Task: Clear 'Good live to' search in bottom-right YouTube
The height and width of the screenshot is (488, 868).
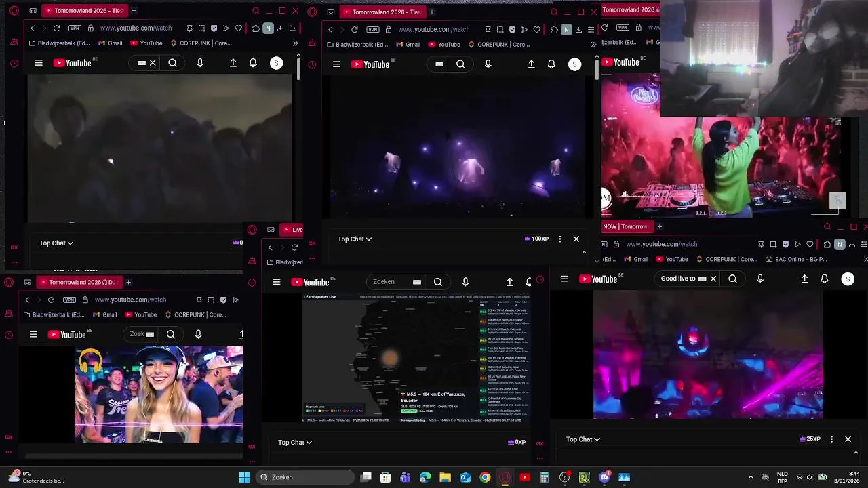Action: (713, 279)
